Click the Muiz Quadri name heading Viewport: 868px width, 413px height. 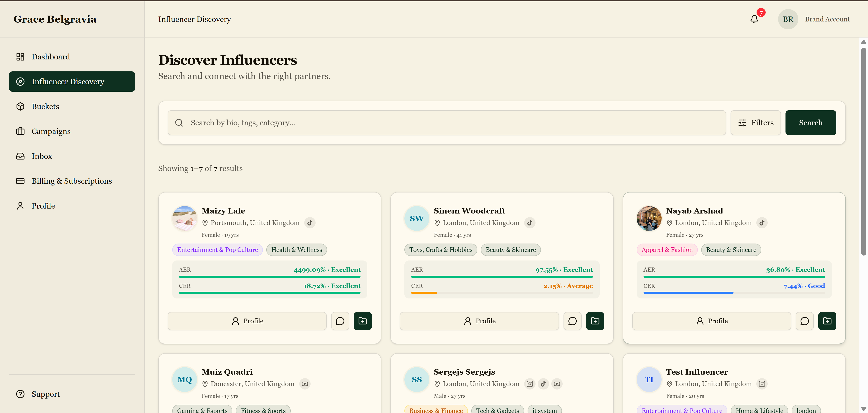pyautogui.click(x=227, y=372)
